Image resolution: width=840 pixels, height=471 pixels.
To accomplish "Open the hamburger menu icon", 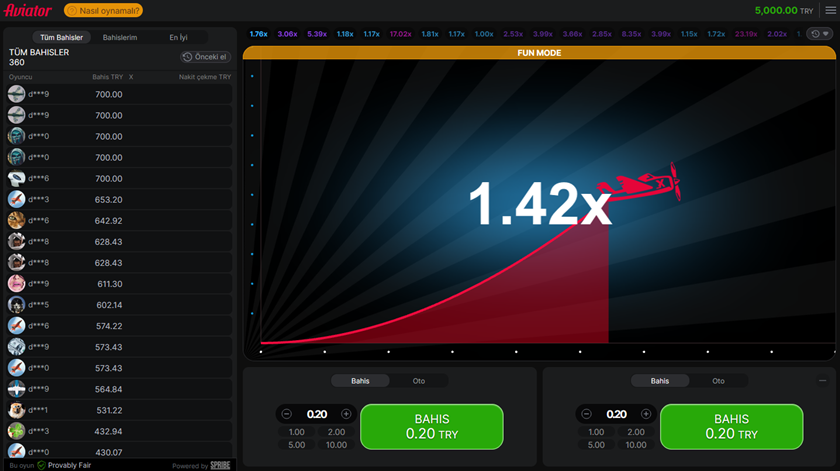I will (x=830, y=11).
